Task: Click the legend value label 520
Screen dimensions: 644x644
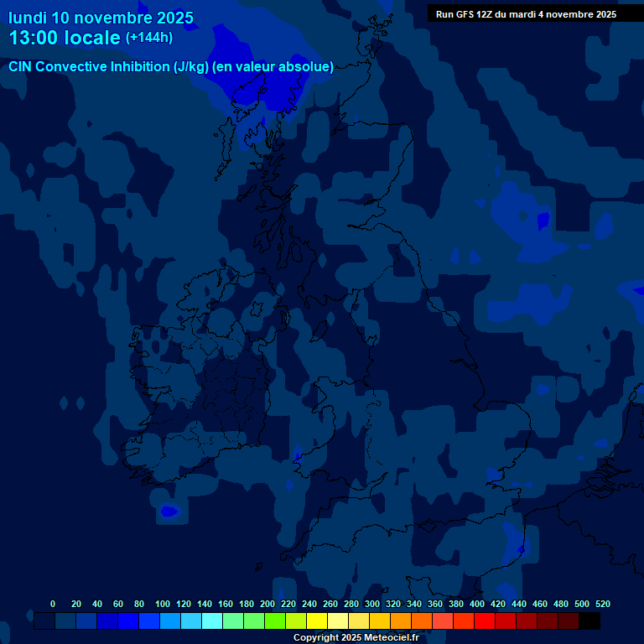Action: pos(602,604)
